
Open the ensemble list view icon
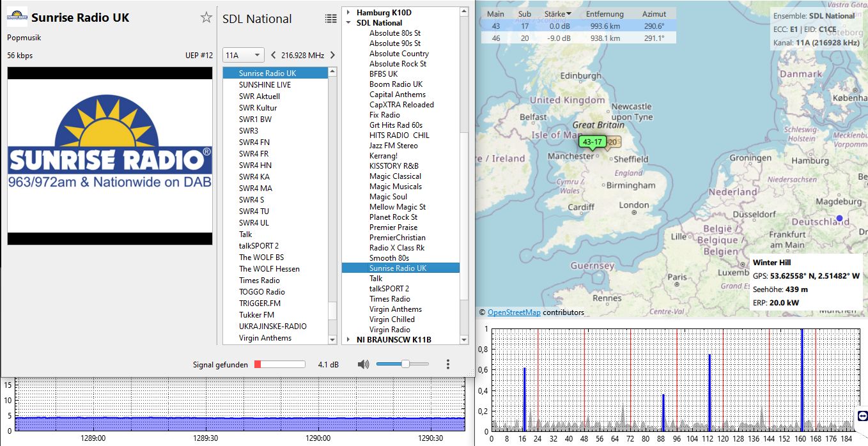click(x=330, y=19)
